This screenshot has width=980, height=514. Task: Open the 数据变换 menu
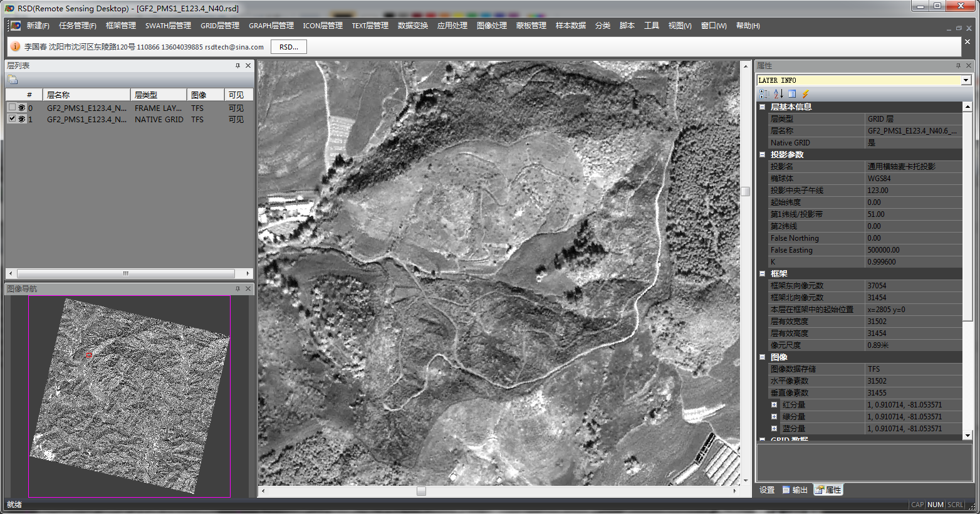[413, 26]
